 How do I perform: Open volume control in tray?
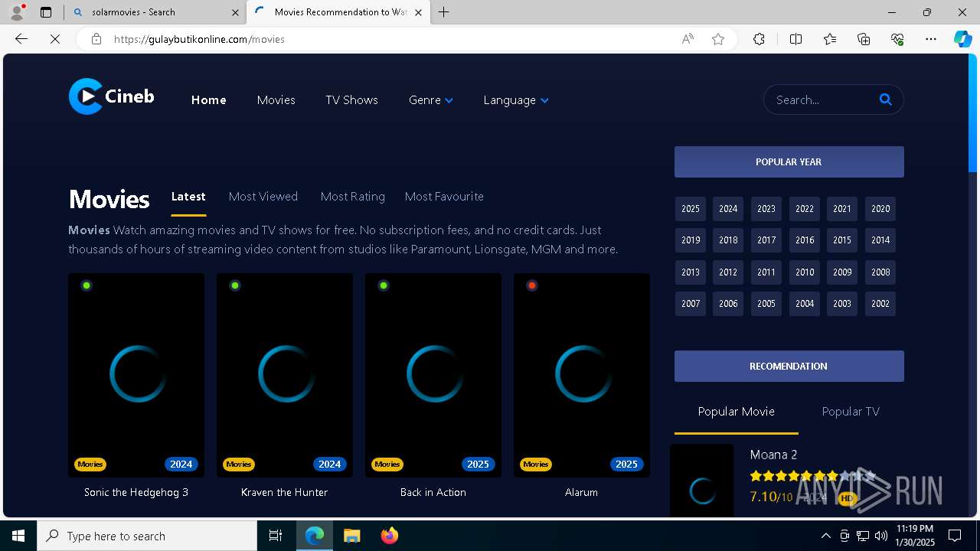(x=880, y=536)
